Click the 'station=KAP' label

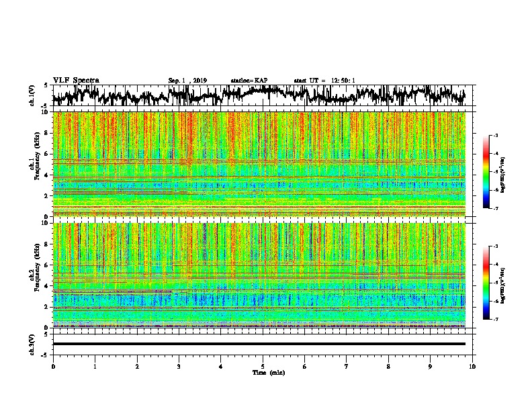tap(249, 81)
